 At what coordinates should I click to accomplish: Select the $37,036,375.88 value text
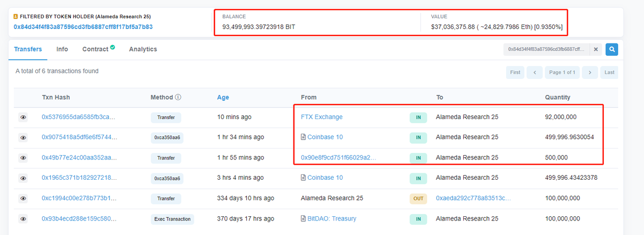453,27
